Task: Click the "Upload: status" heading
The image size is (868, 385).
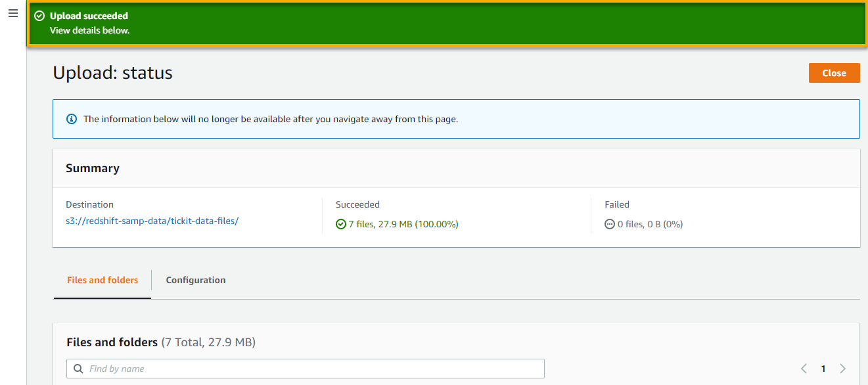Action: (112, 72)
